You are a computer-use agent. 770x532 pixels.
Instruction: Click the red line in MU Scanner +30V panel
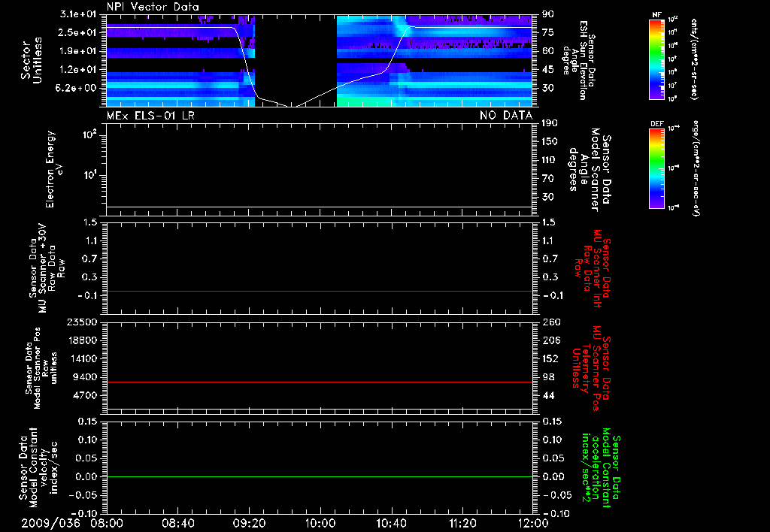pos(319,291)
